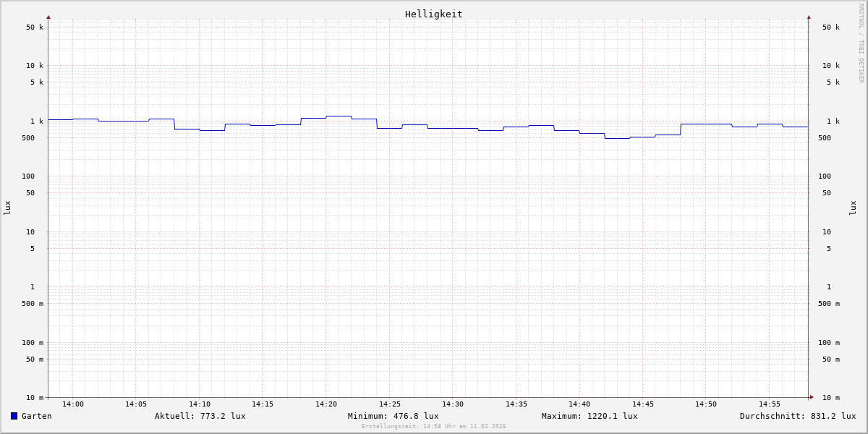Click the 100 m label on left axis
Image resolution: width=868 pixels, height=434 pixels.
[x=33, y=343]
